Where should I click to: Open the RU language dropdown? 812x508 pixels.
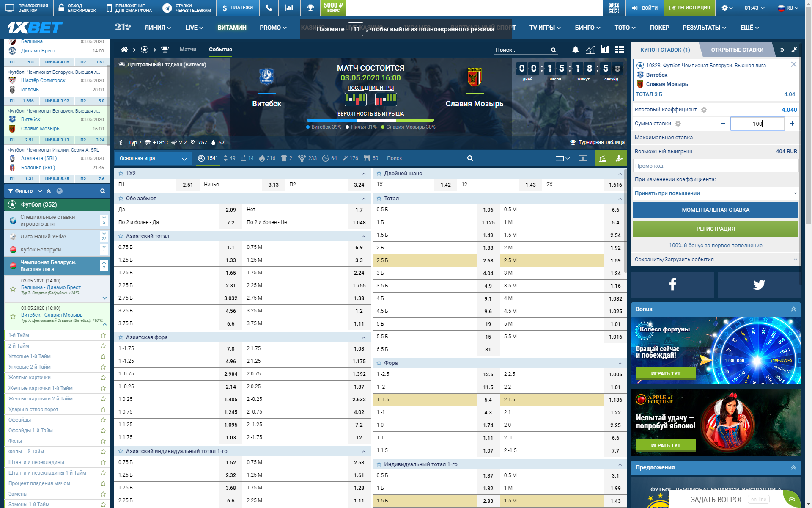click(788, 8)
